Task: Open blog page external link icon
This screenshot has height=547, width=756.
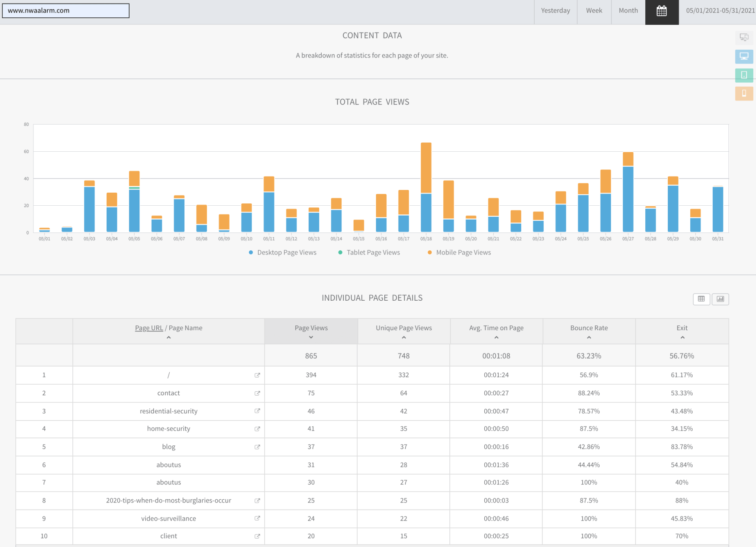Action: (257, 447)
